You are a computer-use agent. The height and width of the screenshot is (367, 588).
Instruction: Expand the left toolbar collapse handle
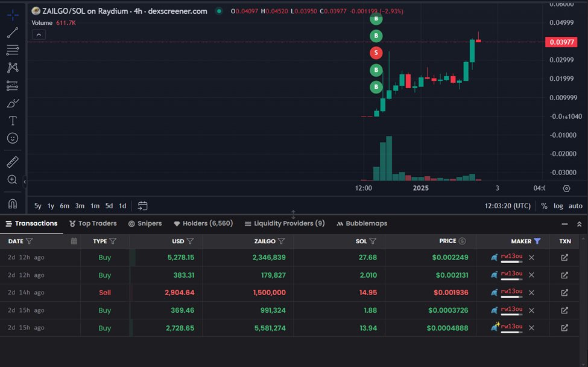click(25, 182)
